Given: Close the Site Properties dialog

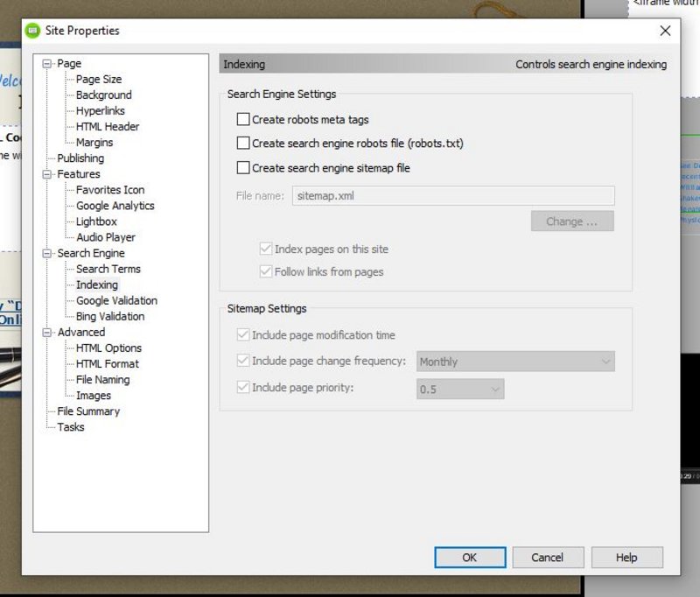Looking at the screenshot, I should 665,31.
